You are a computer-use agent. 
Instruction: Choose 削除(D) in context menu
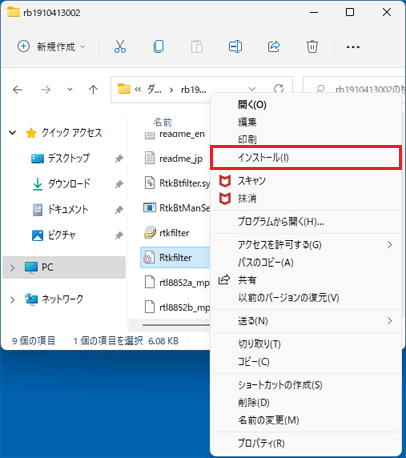306,402
